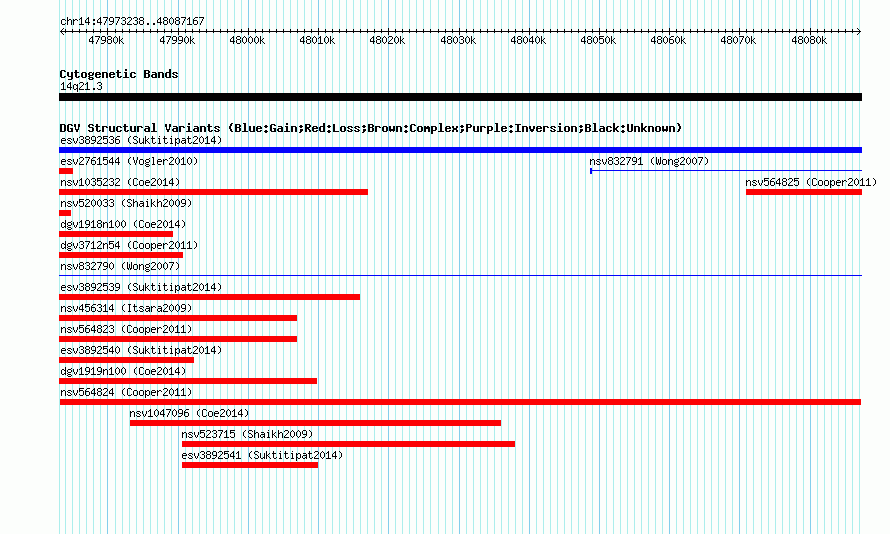Click the 48000k ruler tick label

(247, 40)
